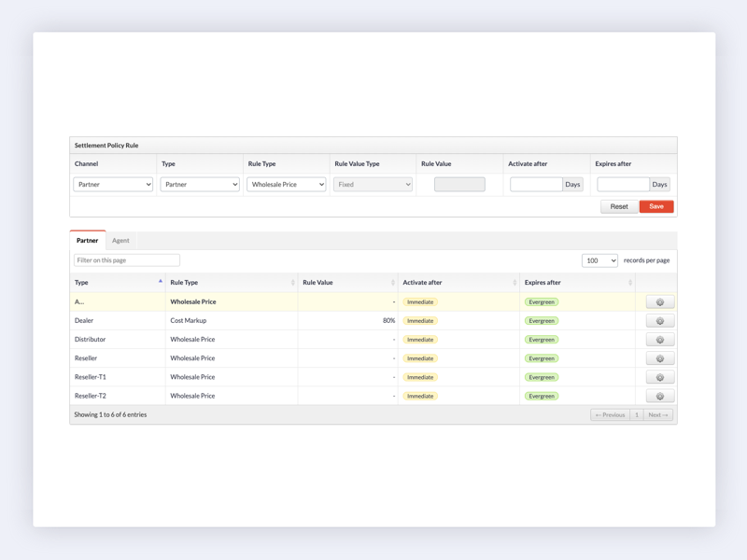This screenshot has width=747, height=560.
Task: Open settings gear for A... row
Action: 660,301
